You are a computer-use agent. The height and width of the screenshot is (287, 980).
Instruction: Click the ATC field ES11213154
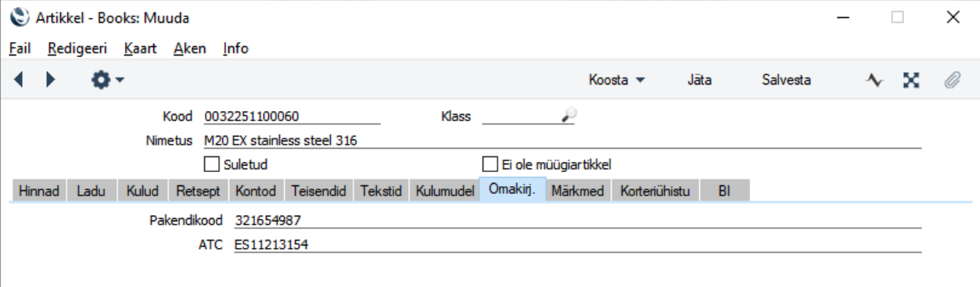578,245
